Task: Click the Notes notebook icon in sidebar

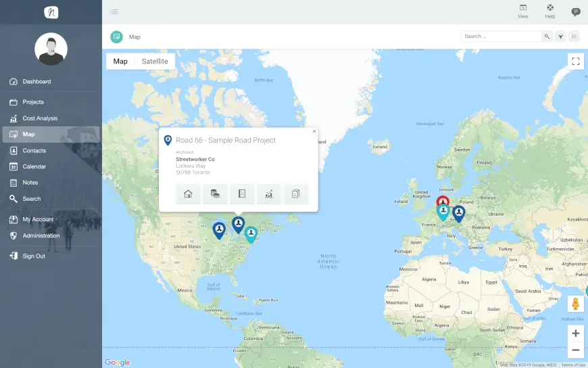Action: 14,183
